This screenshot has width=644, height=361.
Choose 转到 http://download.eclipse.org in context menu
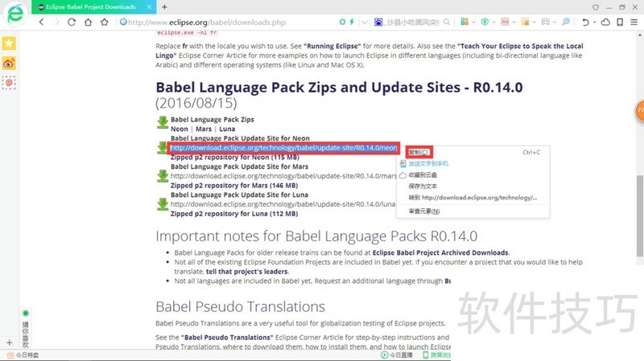(x=473, y=197)
